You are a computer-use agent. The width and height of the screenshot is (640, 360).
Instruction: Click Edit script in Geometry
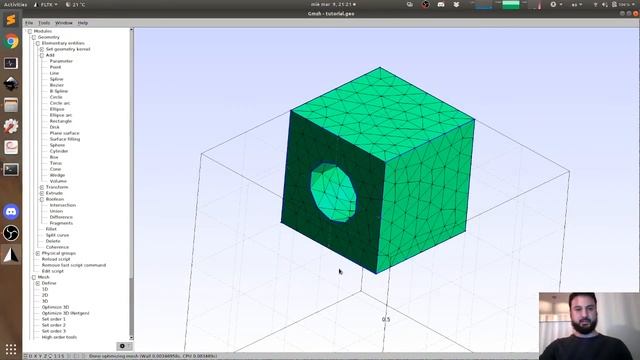click(x=53, y=271)
